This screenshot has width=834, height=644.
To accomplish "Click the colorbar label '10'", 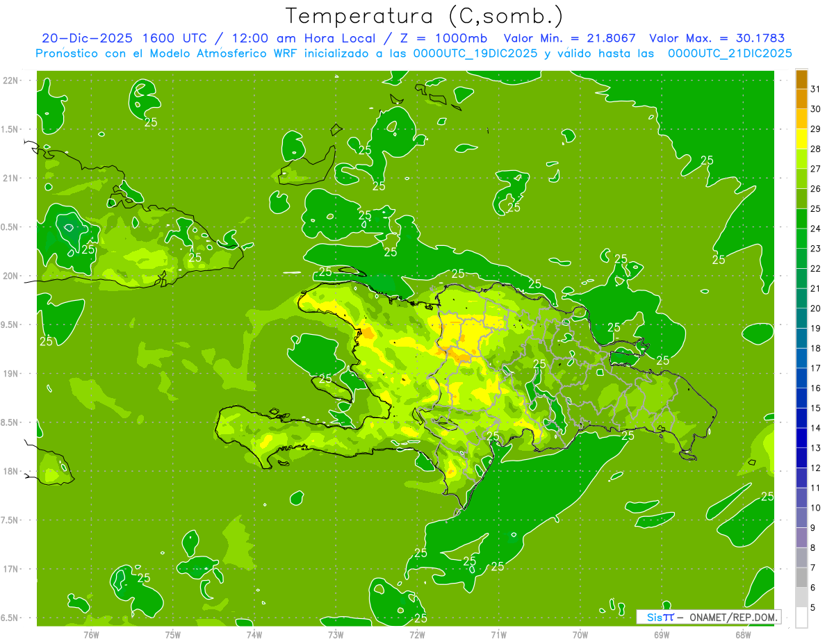I will pyautogui.click(x=816, y=509).
